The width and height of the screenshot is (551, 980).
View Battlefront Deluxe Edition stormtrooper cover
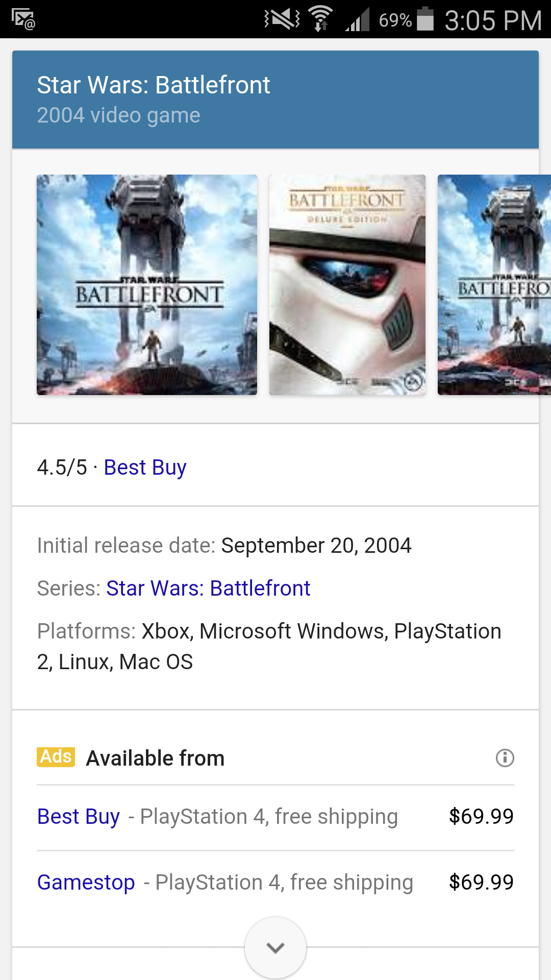click(347, 285)
